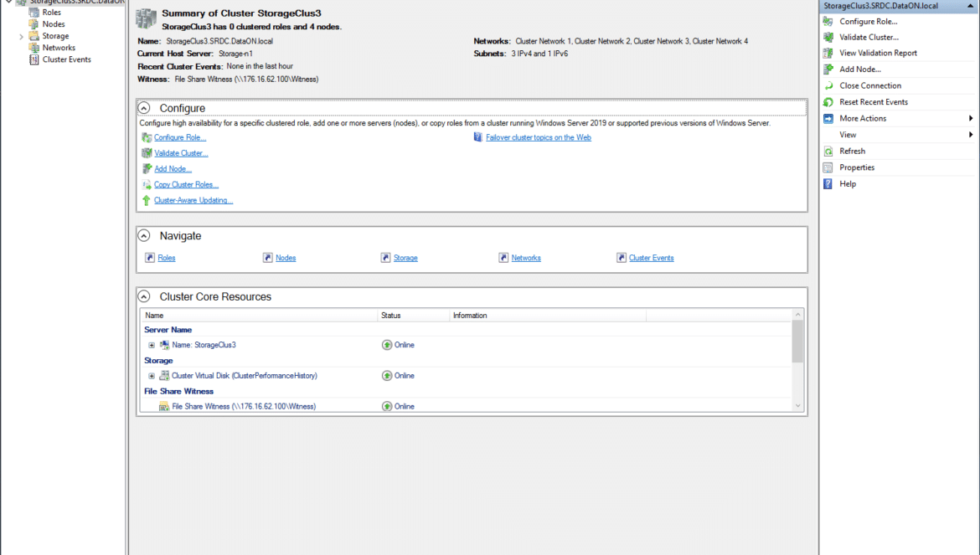Go to Networks via Navigate link

click(x=526, y=258)
